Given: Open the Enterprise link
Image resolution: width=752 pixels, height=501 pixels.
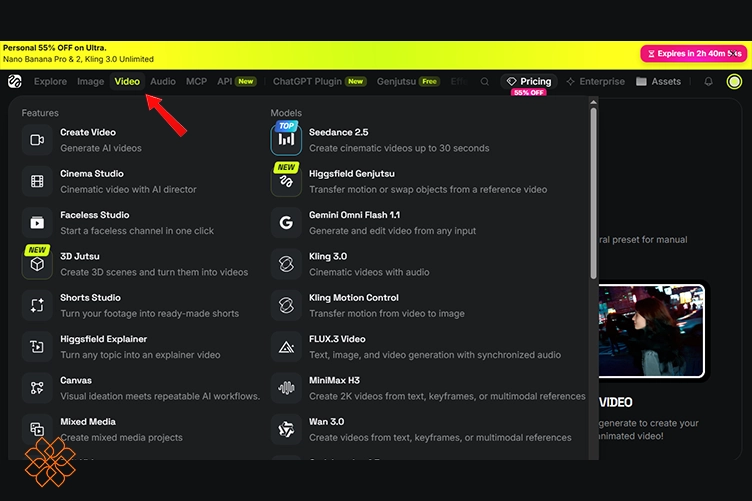Looking at the screenshot, I should click(596, 82).
